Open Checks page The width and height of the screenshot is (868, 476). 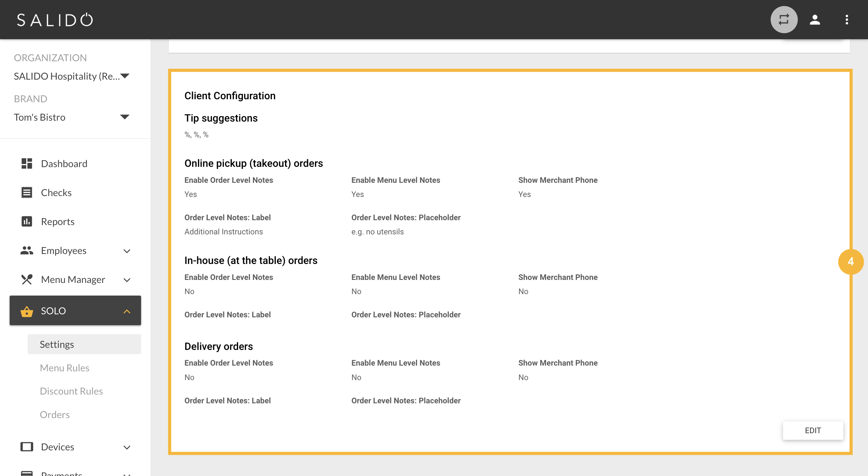(56, 193)
